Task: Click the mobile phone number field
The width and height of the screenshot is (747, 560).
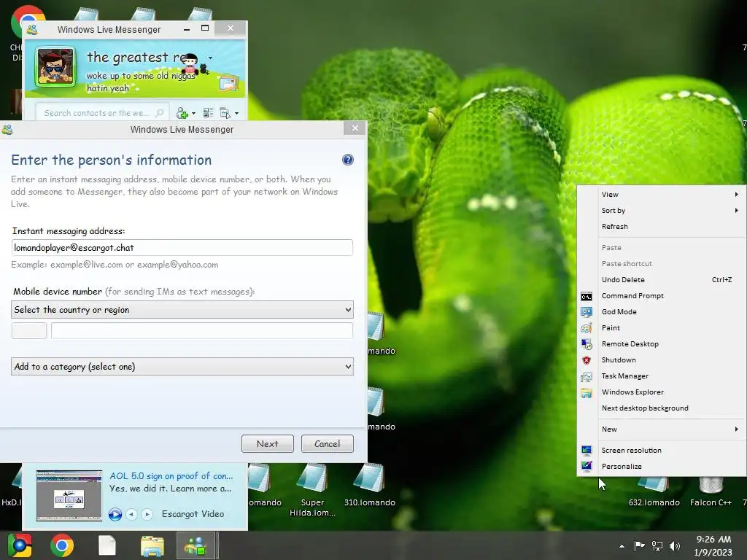Action: click(202, 330)
